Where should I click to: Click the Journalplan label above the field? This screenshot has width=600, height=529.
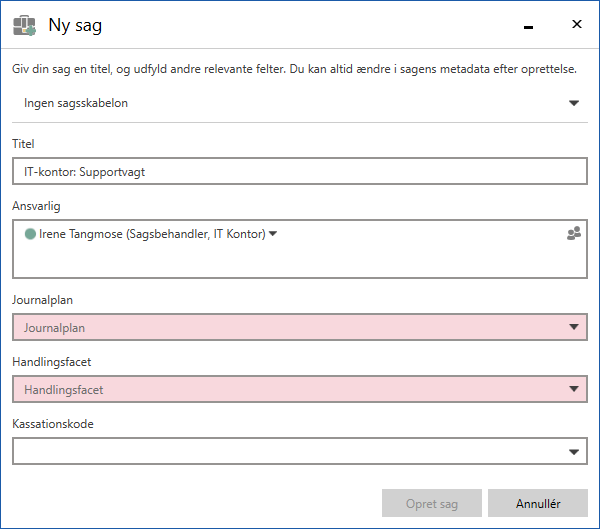pyautogui.click(x=42, y=300)
